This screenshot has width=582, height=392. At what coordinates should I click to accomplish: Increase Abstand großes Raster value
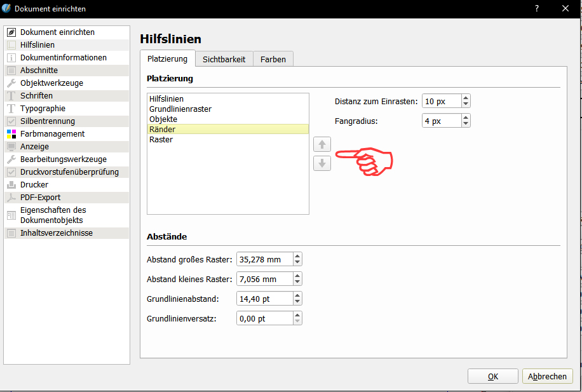[298, 256]
